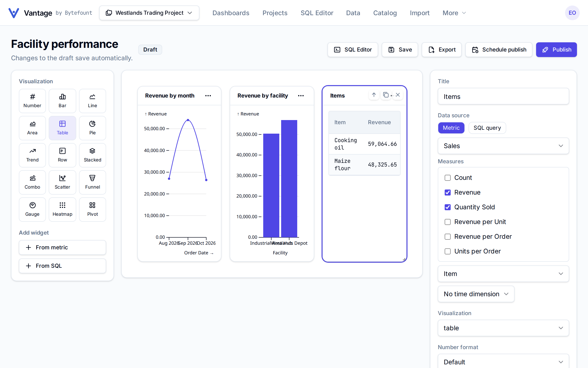Choose the Gauge visualization

pos(32,209)
